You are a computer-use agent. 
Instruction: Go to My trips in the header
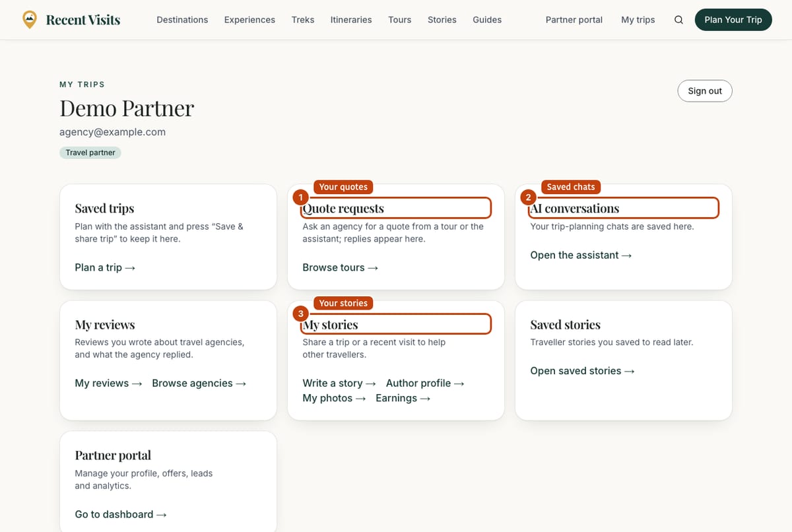click(638, 20)
